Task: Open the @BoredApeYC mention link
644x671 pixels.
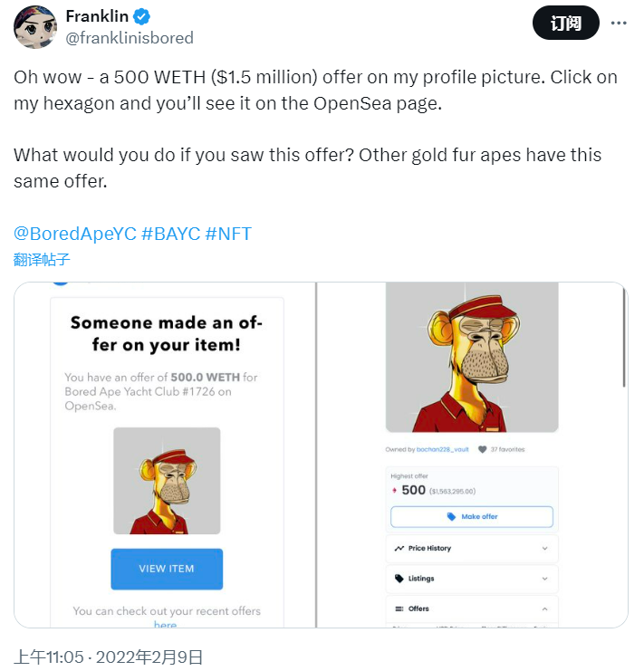Action: (75, 234)
